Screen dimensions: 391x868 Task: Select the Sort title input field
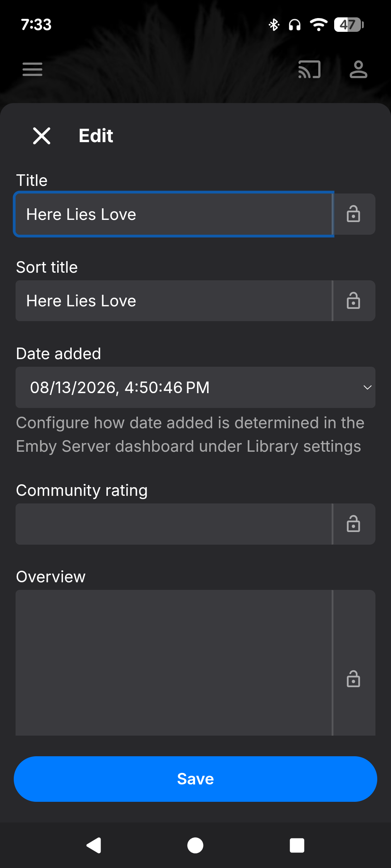click(x=174, y=301)
